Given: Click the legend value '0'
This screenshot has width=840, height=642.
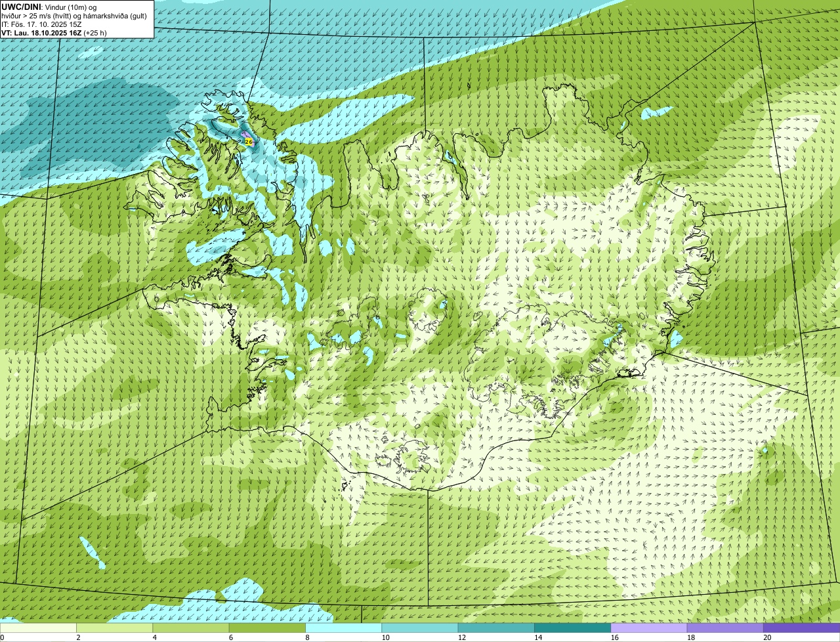Looking at the screenshot, I should pyautogui.click(x=3, y=637).
